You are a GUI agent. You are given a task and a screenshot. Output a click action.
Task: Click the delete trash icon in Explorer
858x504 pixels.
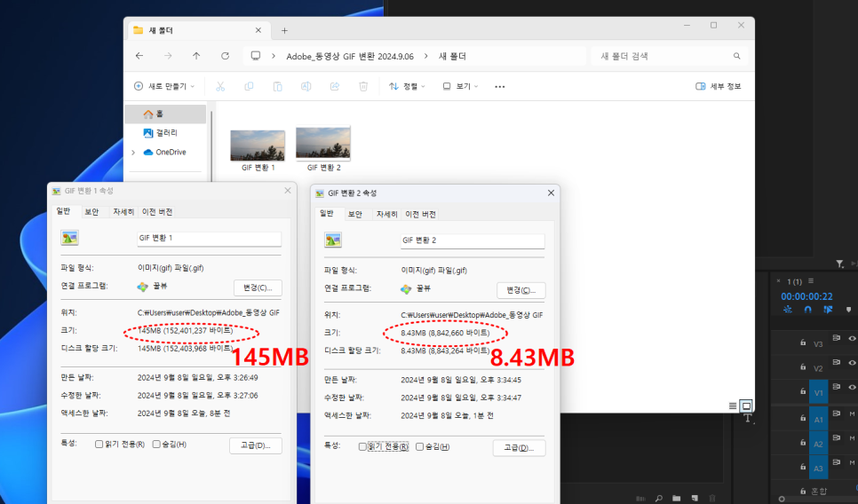coord(363,86)
